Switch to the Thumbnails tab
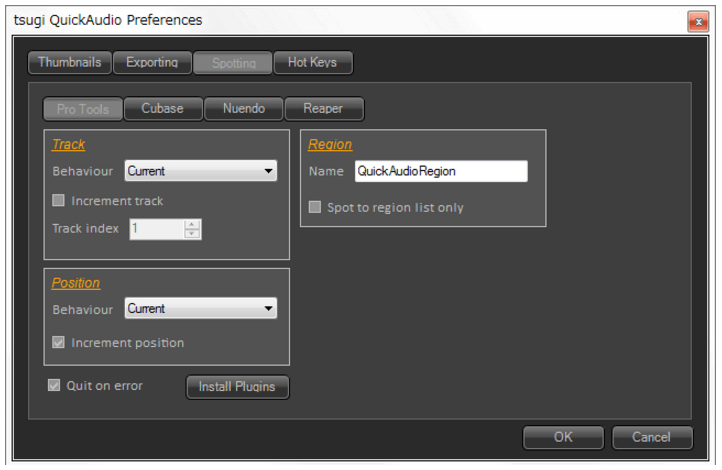 (70, 63)
